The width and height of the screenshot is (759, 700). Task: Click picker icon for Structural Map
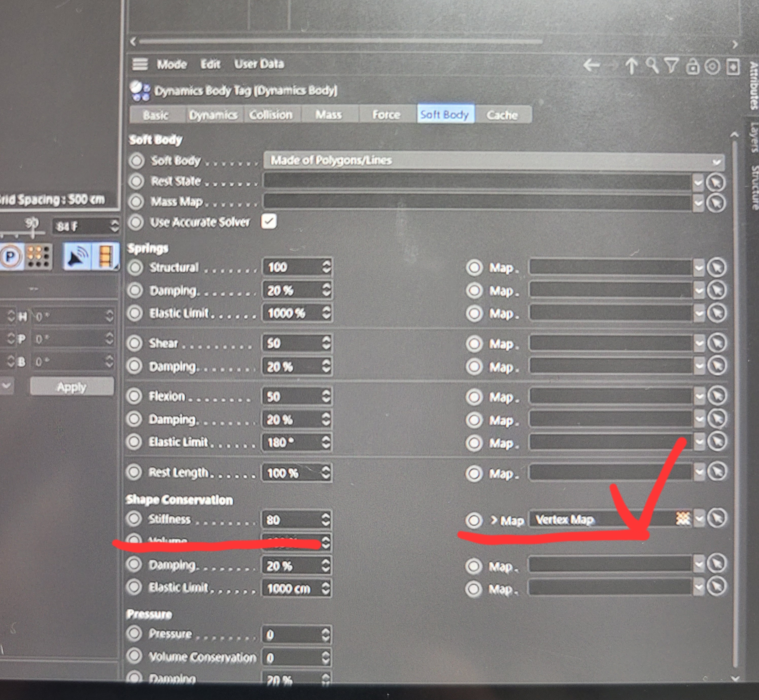click(717, 268)
